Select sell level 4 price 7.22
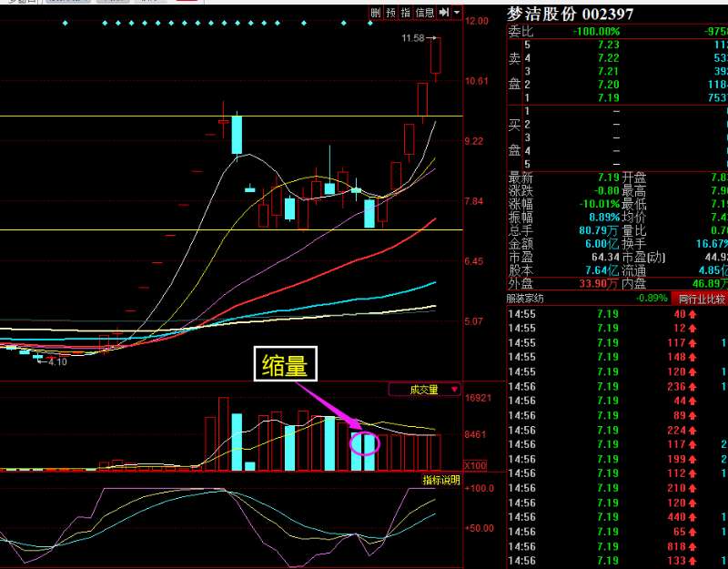This screenshot has height=569, width=728. [x=608, y=58]
